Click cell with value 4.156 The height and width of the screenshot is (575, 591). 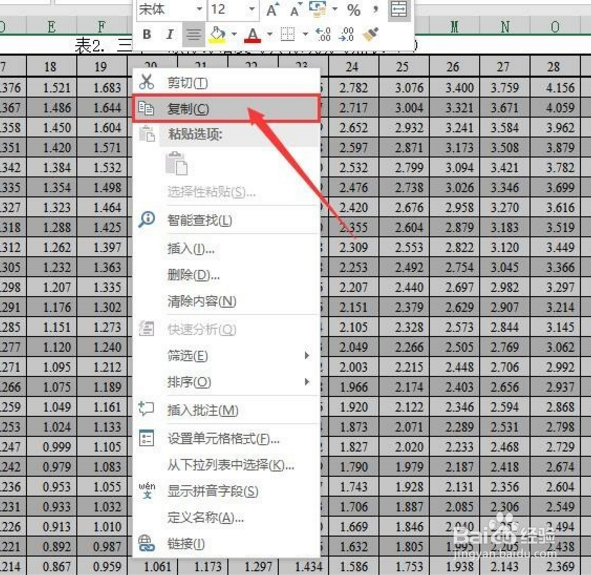(555, 88)
